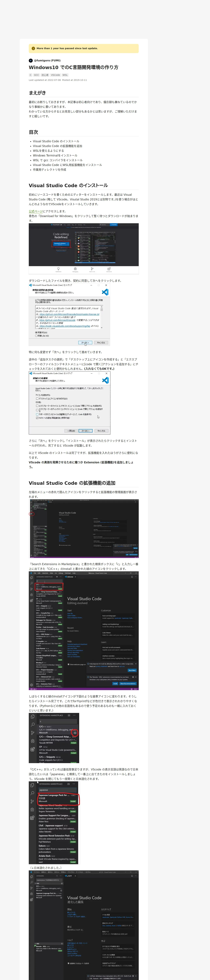
Task: Select the 初心者 tag
Action: point(45,75)
